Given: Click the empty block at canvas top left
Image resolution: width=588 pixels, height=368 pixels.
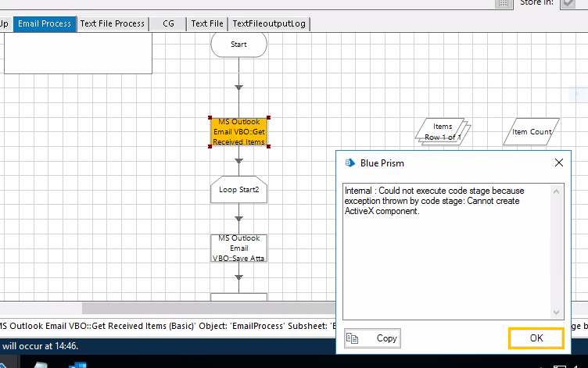Looking at the screenshot, I should [78, 53].
